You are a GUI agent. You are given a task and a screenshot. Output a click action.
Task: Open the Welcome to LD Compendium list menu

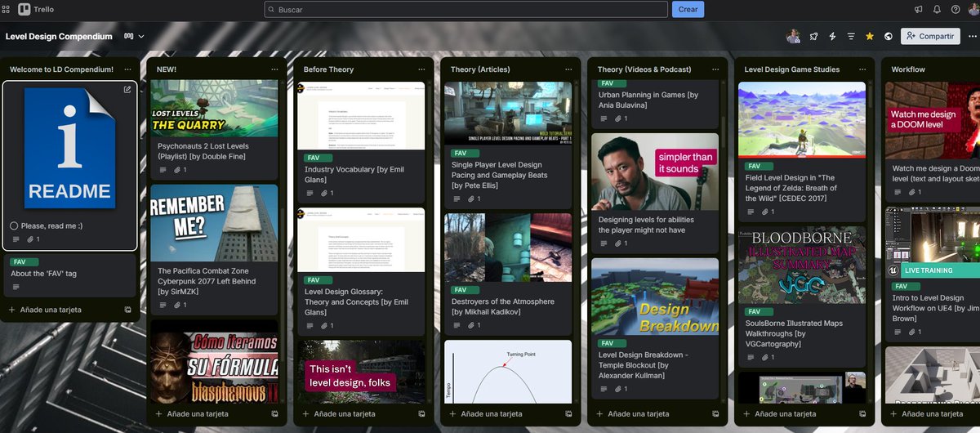[127, 69]
